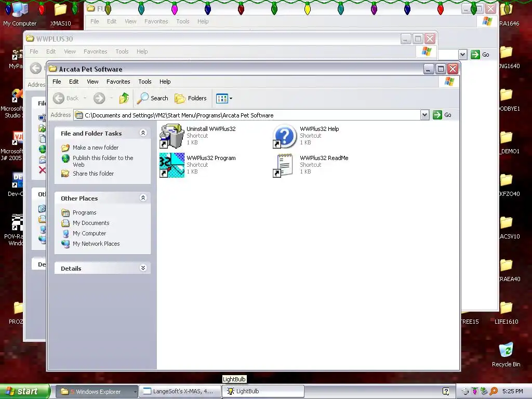This screenshot has height=399, width=532.
Task: Collapse File and Folder Tasks panel
Action: point(143,132)
